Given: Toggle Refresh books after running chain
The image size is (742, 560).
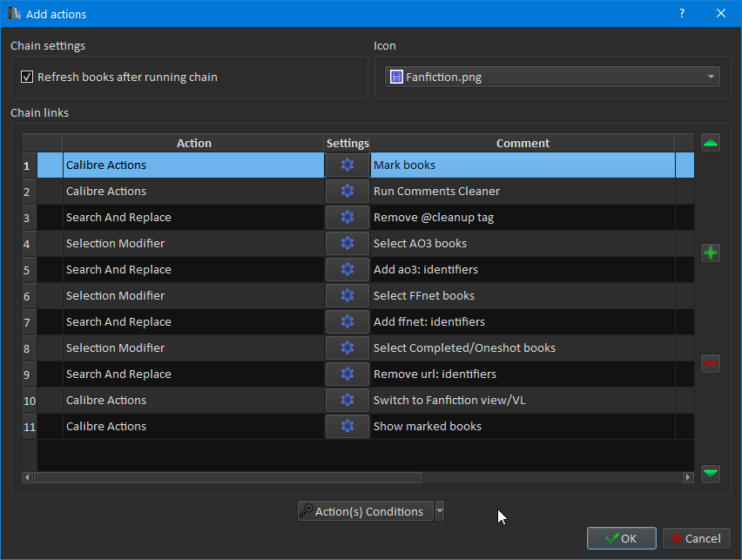Looking at the screenshot, I should click(27, 78).
